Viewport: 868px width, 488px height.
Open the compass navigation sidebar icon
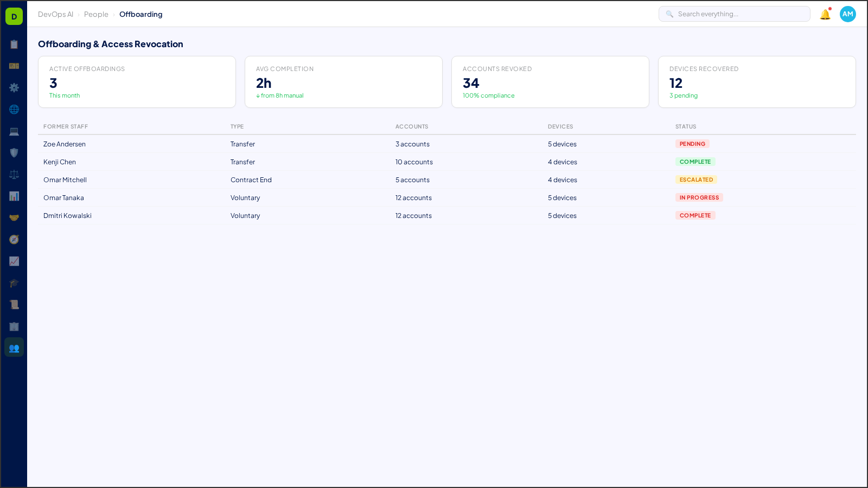click(x=14, y=239)
